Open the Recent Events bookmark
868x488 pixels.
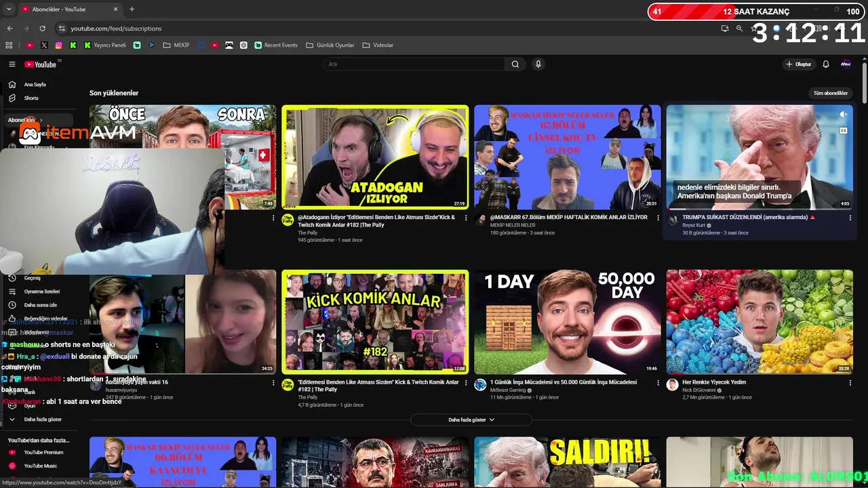[x=276, y=45]
